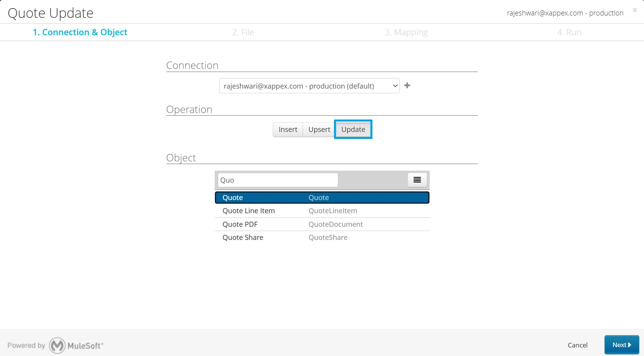The width and height of the screenshot is (644, 356).
Task: Go to the Mapping step tab
Action: pyautogui.click(x=406, y=32)
